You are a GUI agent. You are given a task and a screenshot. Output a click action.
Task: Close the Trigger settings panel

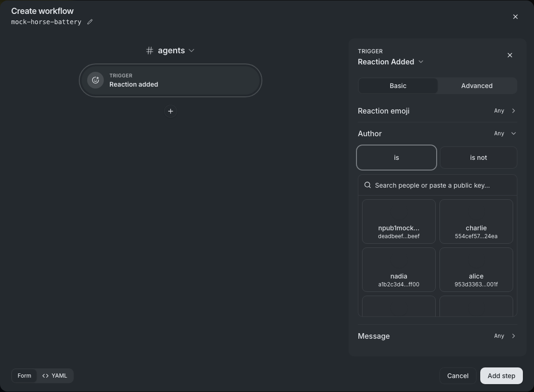(x=510, y=55)
